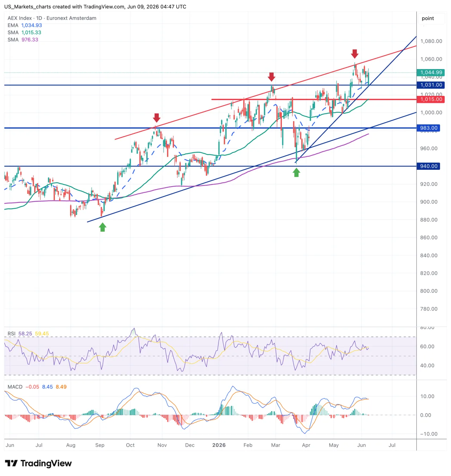The width and height of the screenshot is (451, 476).
Task: Click the 'point' scale label
Action: [428, 18]
